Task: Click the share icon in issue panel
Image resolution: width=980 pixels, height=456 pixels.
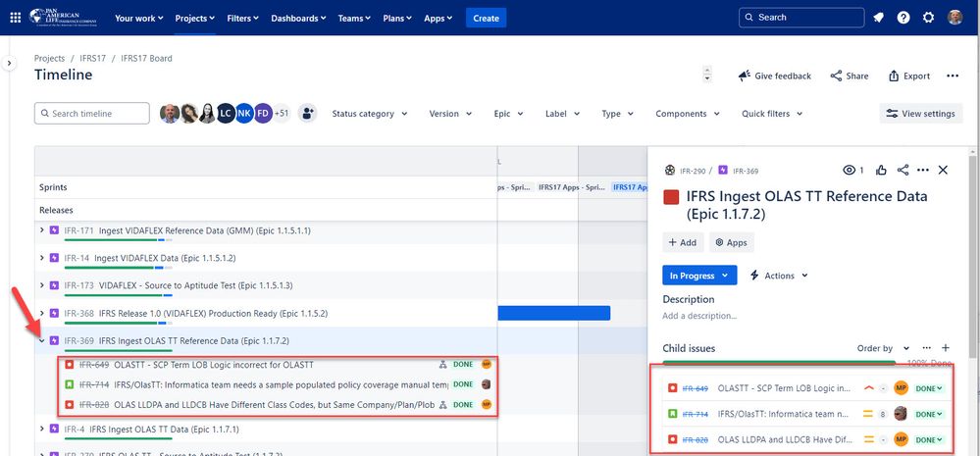Action: pyautogui.click(x=903, y=170)
